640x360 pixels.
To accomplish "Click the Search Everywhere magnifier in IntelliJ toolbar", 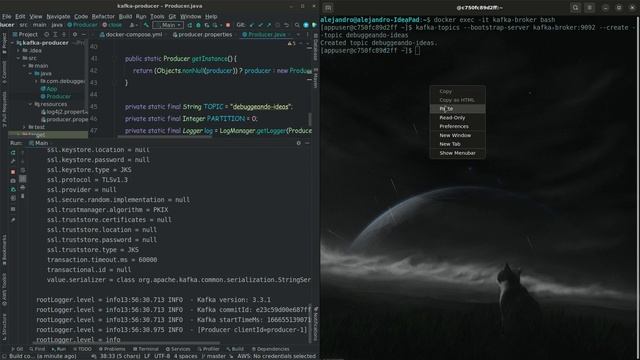I will pyautogui.click(x=297, y=25).
